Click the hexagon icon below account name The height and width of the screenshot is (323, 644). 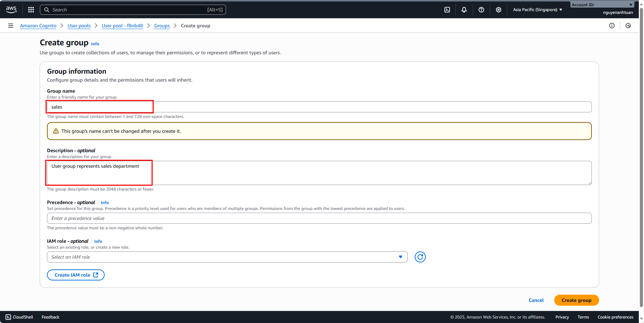tap(628, 26)
